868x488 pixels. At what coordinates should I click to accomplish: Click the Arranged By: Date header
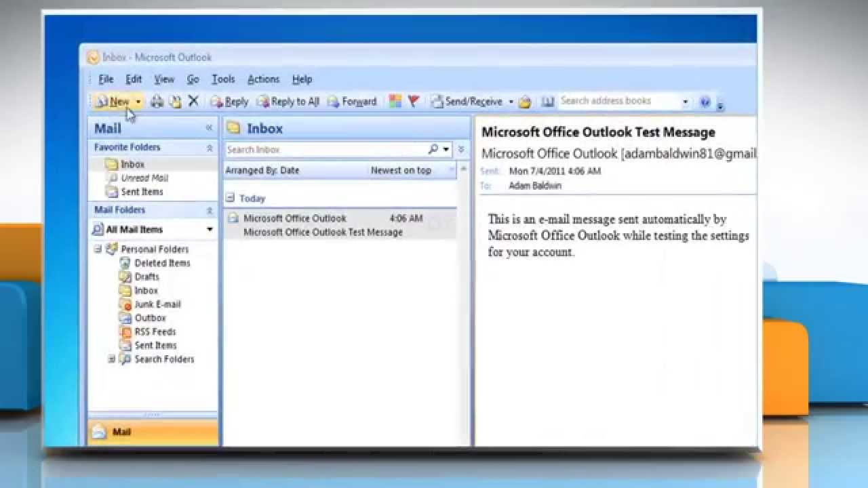click(x=262, y=171)
